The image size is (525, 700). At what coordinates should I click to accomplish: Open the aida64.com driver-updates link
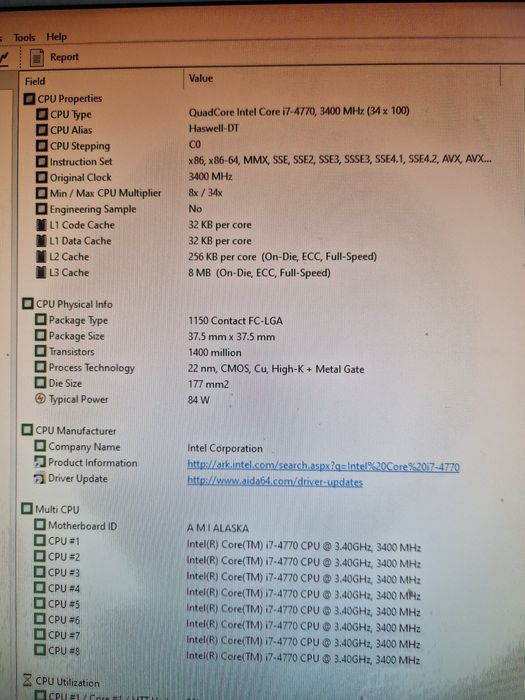tap(275, 482)
